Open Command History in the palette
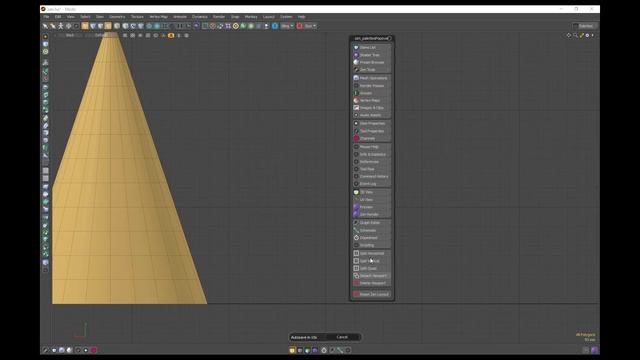Viewport: 640px width, 360px height. point(371,176)
